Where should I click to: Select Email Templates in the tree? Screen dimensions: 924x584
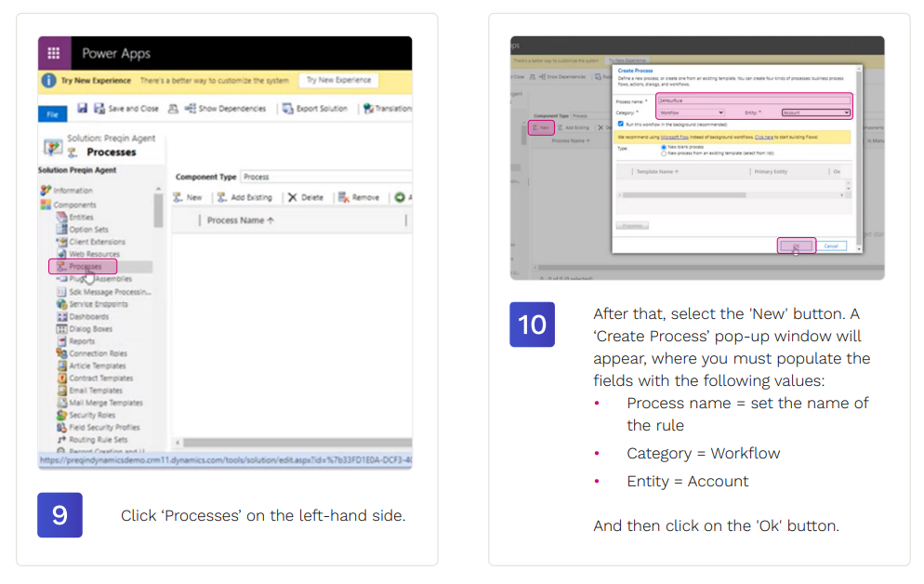pyautogui.click(x=89, y=391)
